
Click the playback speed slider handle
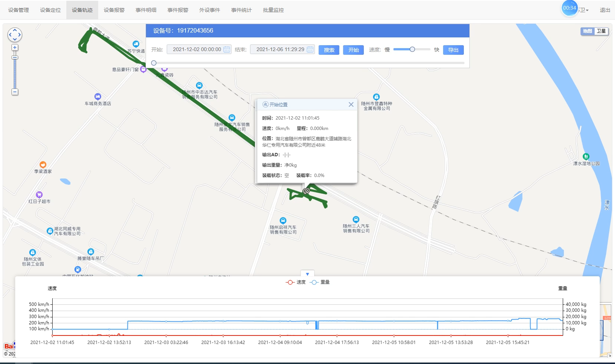412,49
